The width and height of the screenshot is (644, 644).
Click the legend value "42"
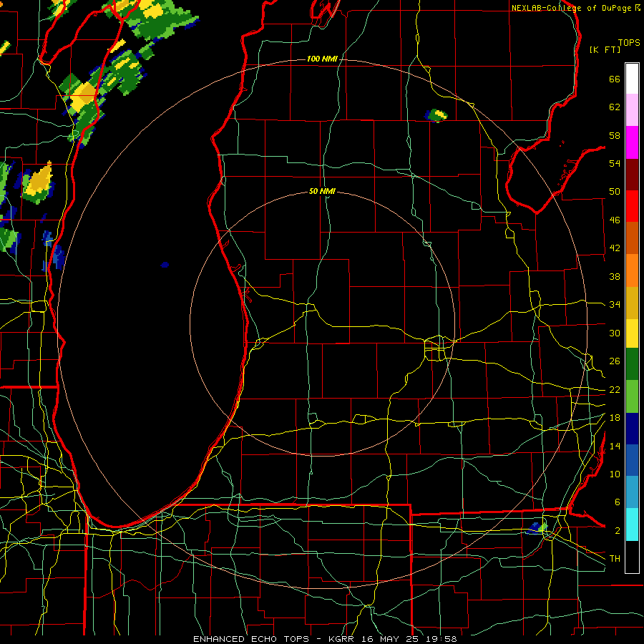[x=615, y=248]
